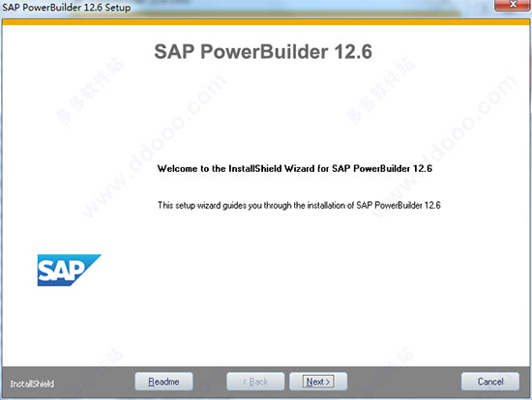This screenshot has width=532, height=400.
Task: Proceed with the Next button
Action: click(x=318, y=382)
